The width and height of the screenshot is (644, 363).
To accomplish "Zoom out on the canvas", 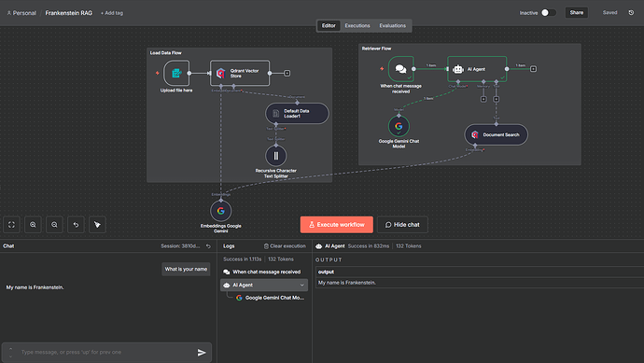I will 54,225.
